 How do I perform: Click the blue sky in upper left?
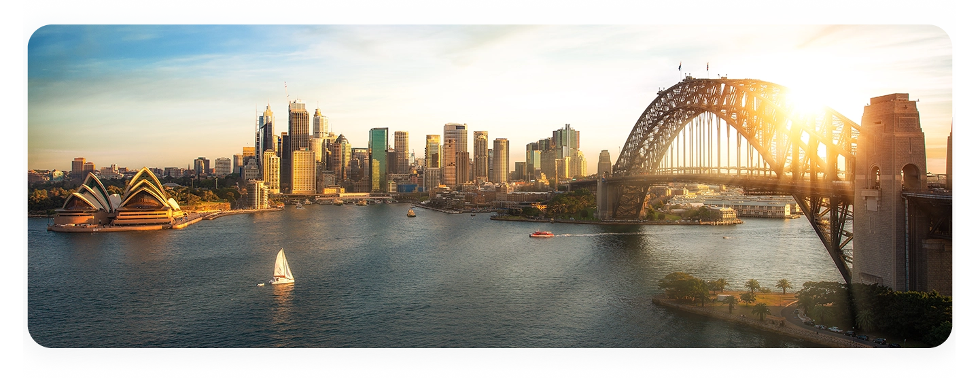(102, 41)
